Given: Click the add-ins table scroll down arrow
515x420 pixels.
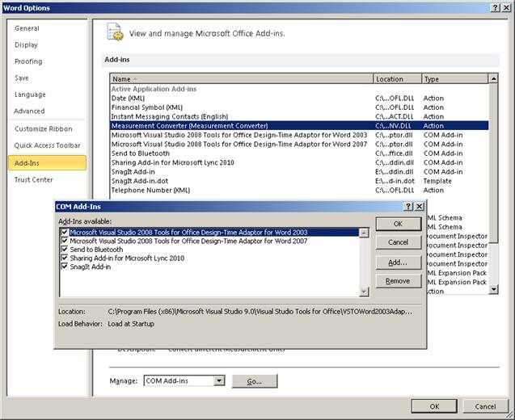Looking at the screenshot, I should coord(493,289).
